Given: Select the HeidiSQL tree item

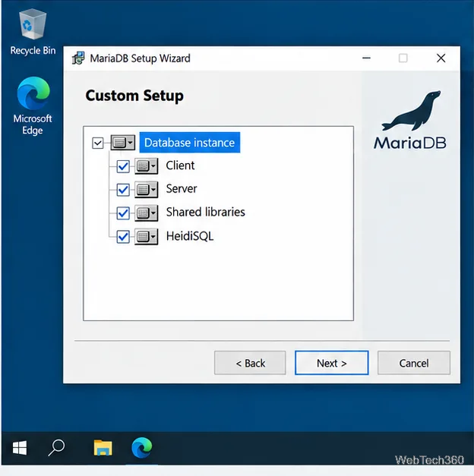Looking at the screenshot, I should [x=190, y=236].
